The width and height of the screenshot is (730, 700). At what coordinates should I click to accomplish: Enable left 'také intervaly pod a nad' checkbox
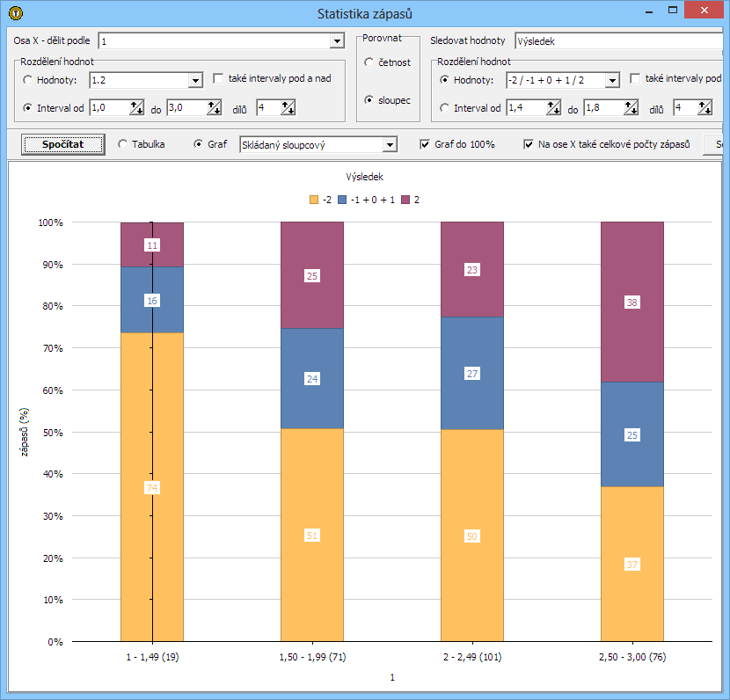click(x=218, y=78)
